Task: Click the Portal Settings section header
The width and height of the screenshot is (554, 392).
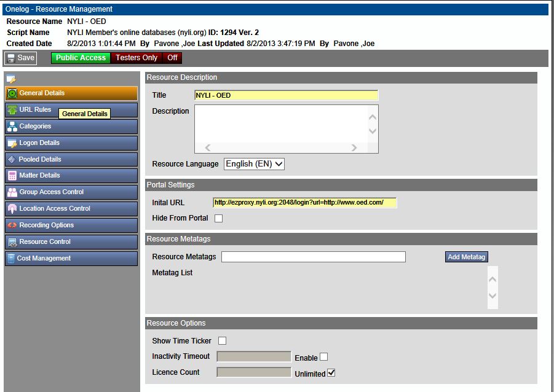Action: point(341,185)
